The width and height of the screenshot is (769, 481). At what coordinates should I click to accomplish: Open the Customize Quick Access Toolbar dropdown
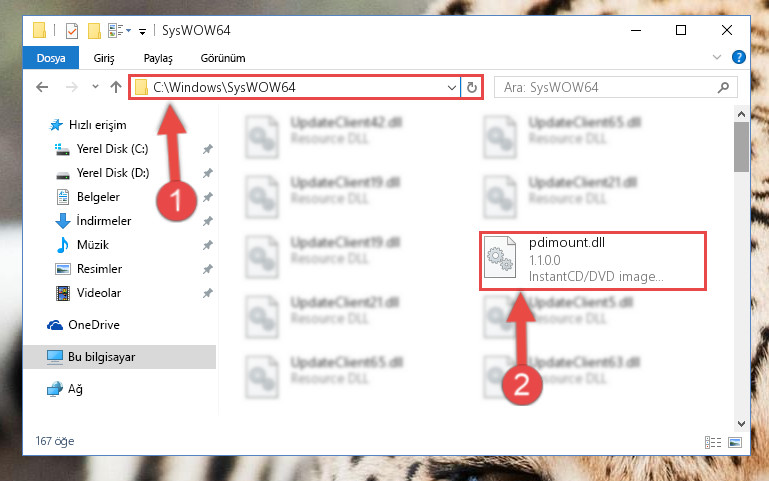coord(142,32)
